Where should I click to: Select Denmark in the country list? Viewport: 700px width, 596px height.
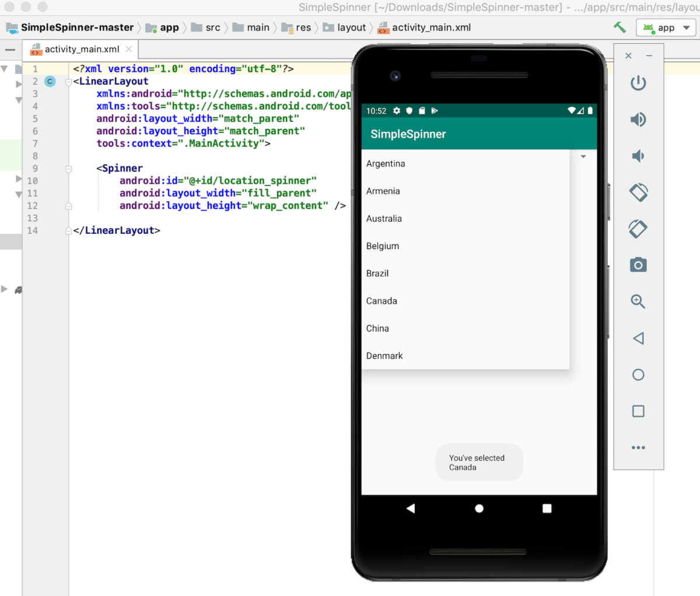[384, 356]
